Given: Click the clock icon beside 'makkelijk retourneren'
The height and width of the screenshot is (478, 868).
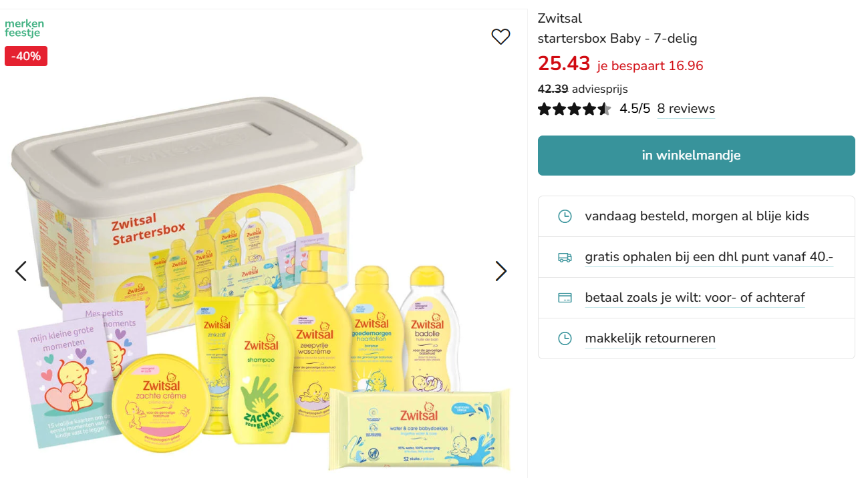Looking at the screenshot, I should click(x=565, y=338).
